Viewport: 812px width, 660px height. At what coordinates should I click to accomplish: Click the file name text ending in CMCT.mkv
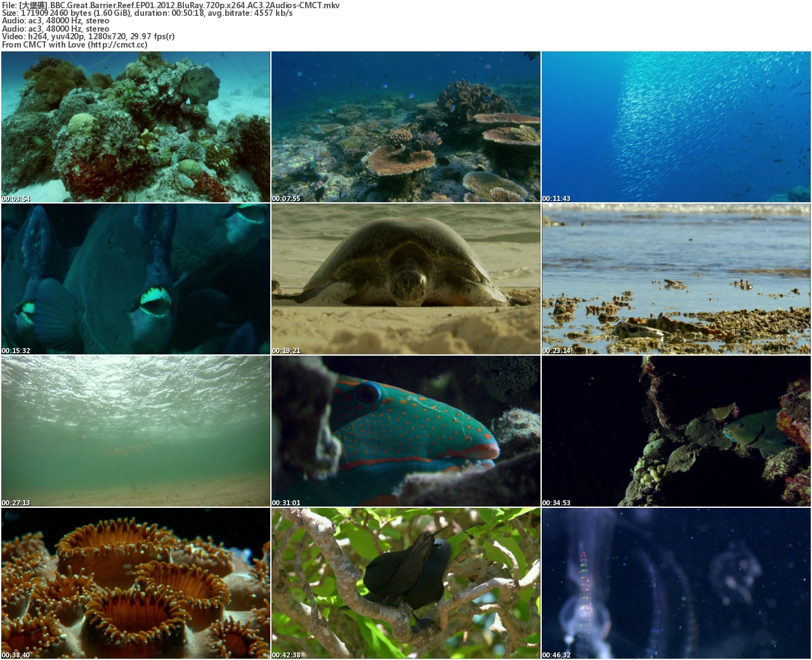tap(171, 5)
